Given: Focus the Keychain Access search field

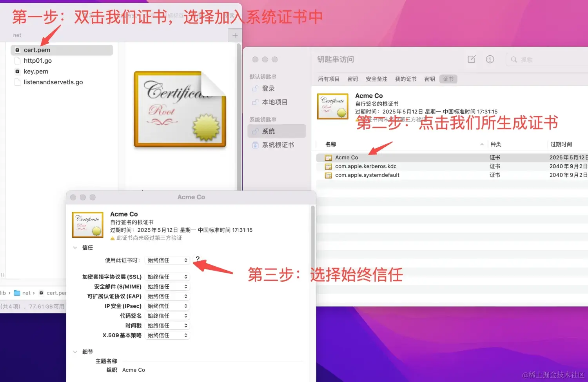Looking at the screenshot, I should pos(547,60).
